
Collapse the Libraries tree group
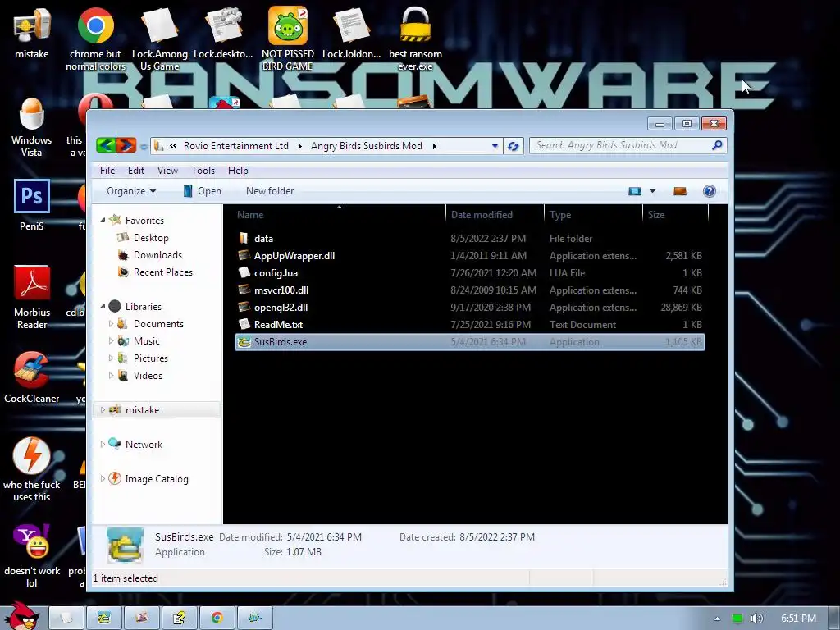103,307
